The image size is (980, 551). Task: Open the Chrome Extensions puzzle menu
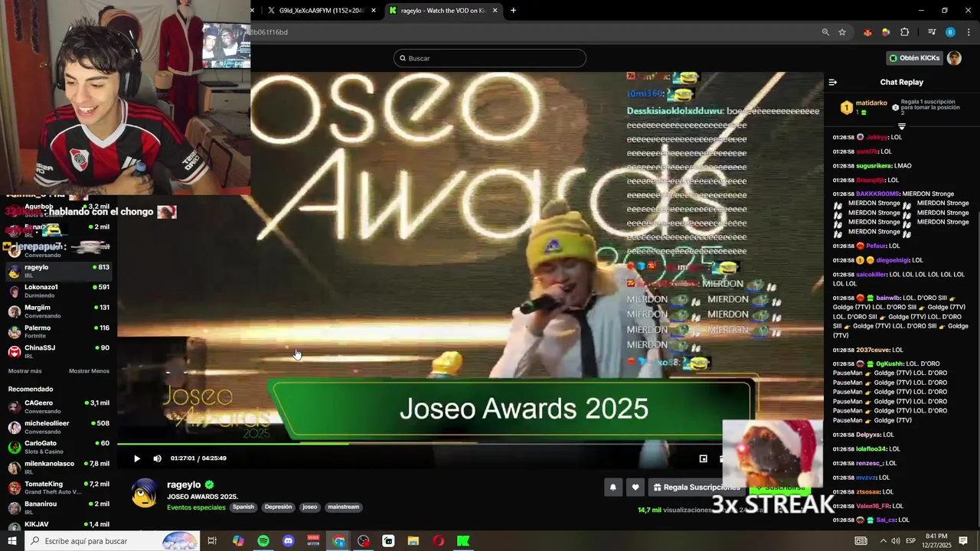(905, 32)
